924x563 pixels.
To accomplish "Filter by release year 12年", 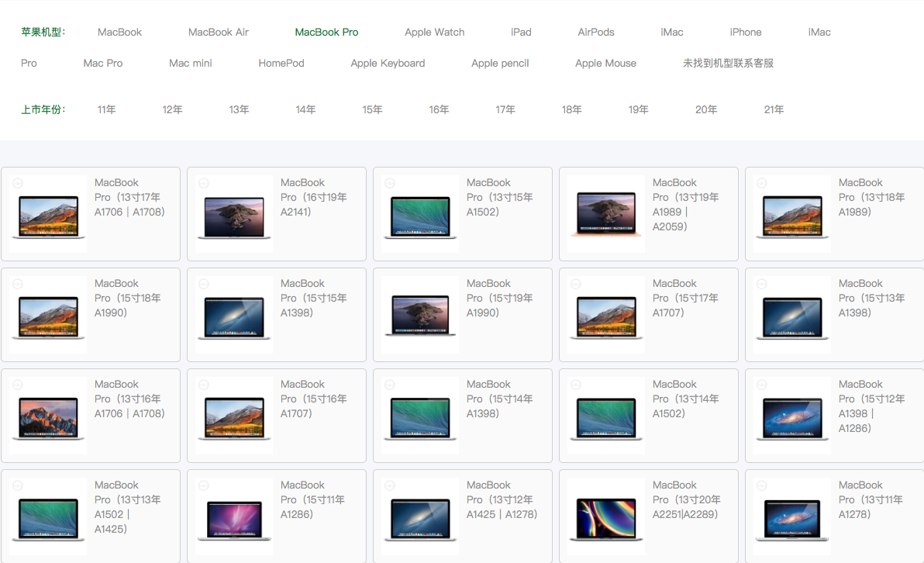I will point(172,109).
